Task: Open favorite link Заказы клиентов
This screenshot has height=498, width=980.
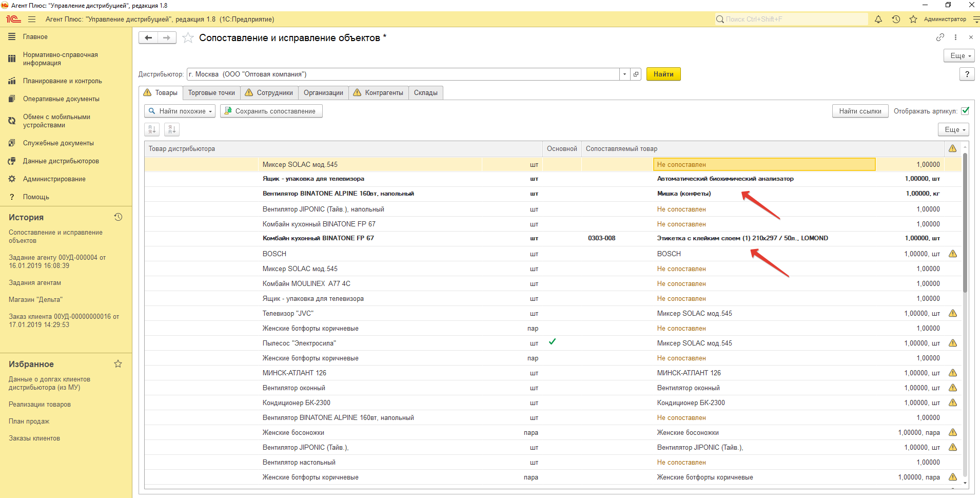Action: click(34, 438)
